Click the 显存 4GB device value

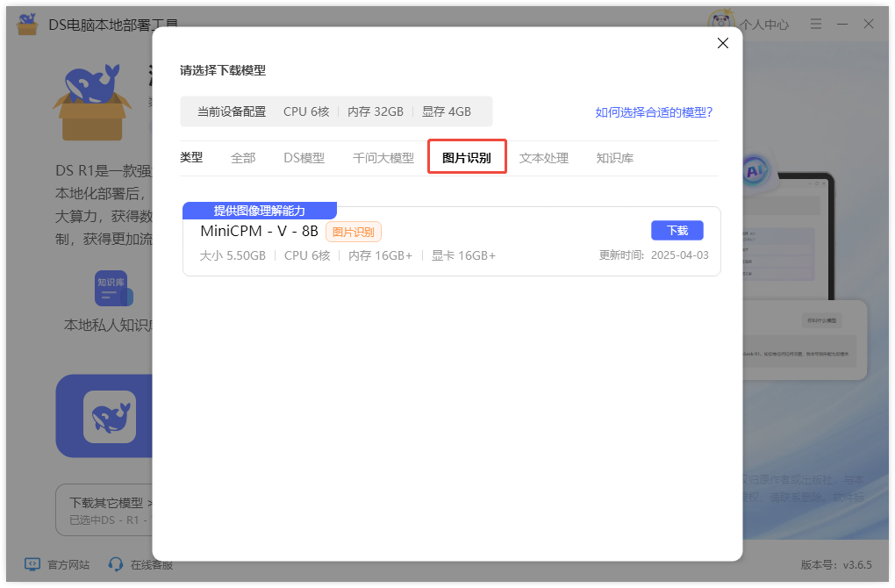click(x=447, y=111)
